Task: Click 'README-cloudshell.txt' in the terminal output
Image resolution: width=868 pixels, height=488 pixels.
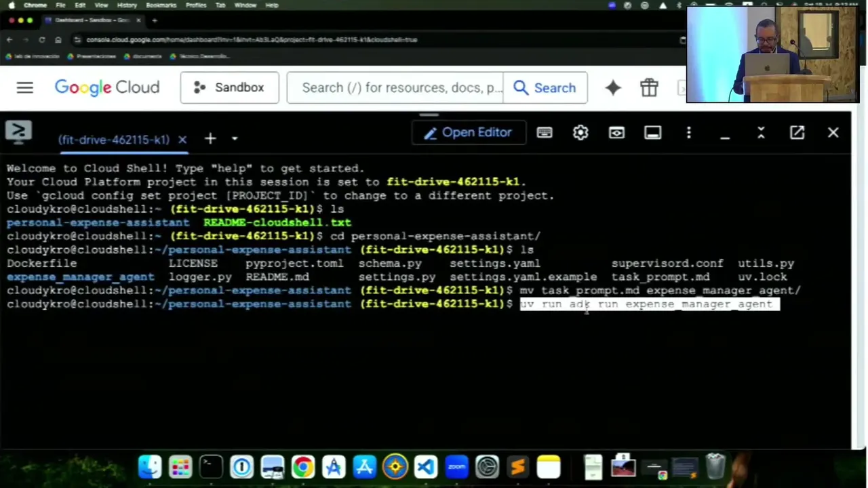Action: (277, 222)
